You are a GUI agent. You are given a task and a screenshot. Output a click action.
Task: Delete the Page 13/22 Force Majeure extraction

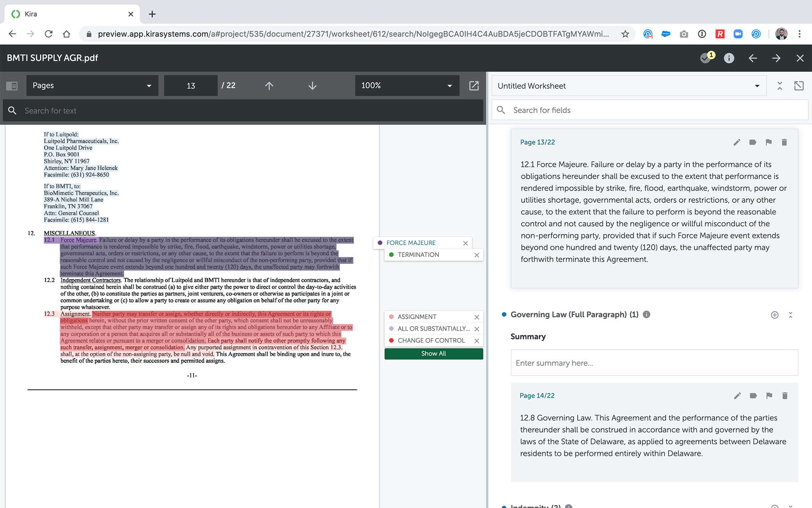(x=784, y=142)
